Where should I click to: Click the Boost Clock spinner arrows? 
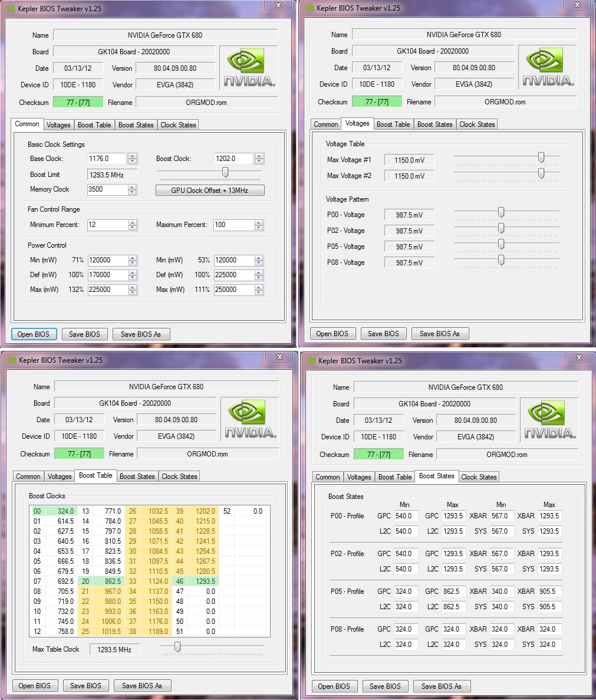[x=259, y=159]
